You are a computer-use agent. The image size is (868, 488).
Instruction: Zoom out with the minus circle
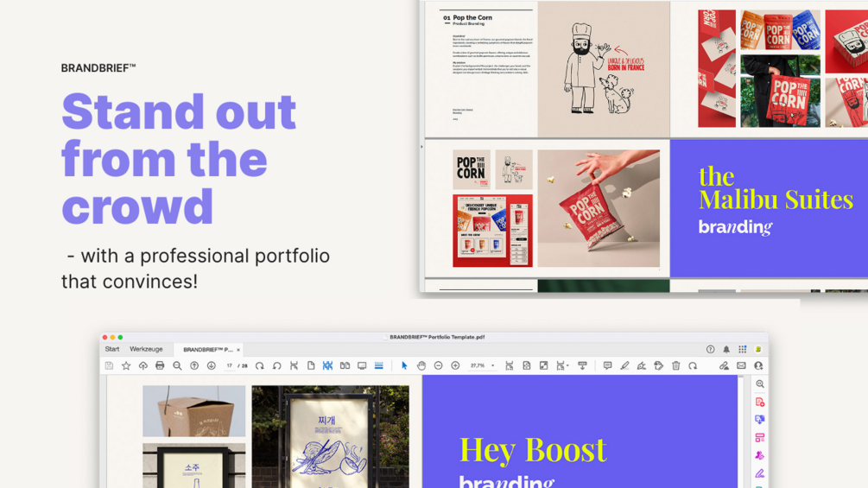pos(439,365)
